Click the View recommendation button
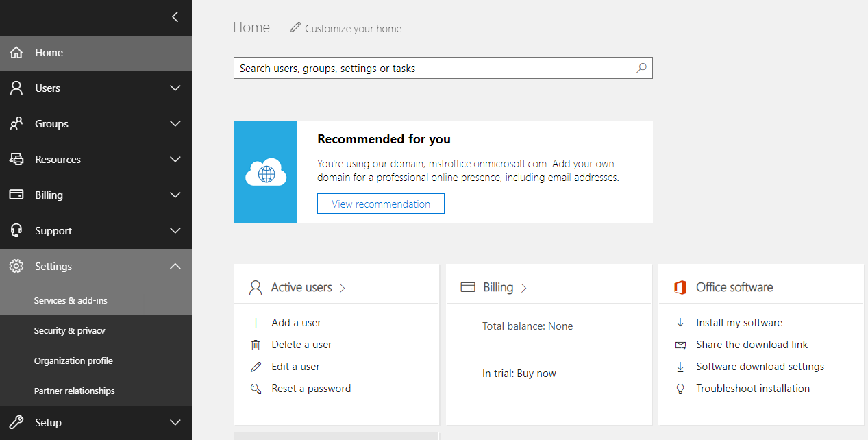868x440 pixels. [x=381, y=204]
